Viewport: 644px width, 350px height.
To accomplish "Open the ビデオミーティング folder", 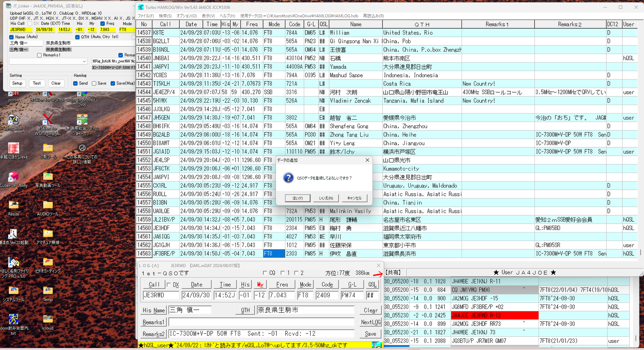I will (x=48, y=265).
